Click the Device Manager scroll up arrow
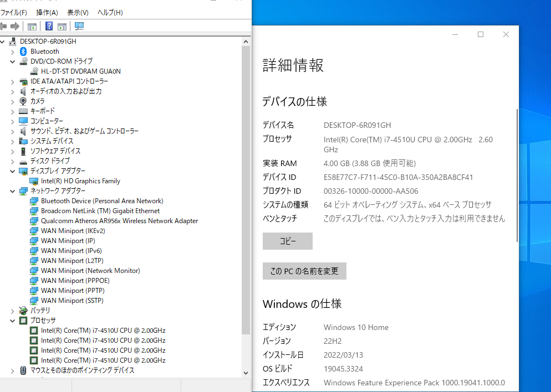Screen dimensions: 551x392 (246, 42)
